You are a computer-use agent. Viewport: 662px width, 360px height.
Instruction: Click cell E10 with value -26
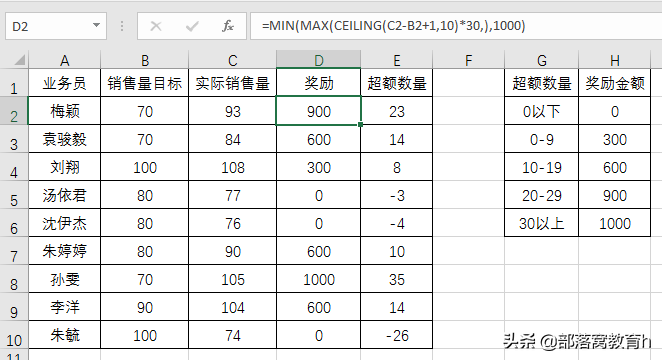click(397, 335)
